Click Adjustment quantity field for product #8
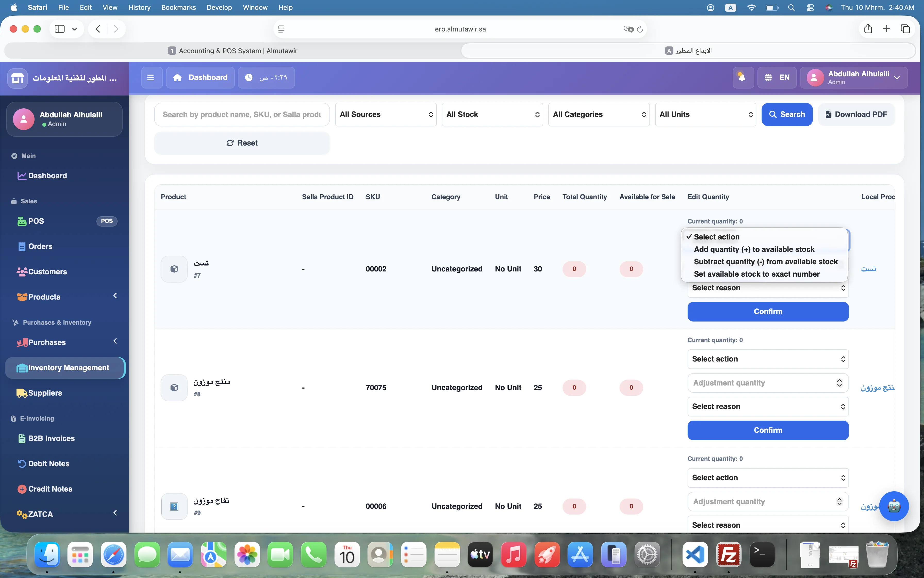 coord(768,383)
